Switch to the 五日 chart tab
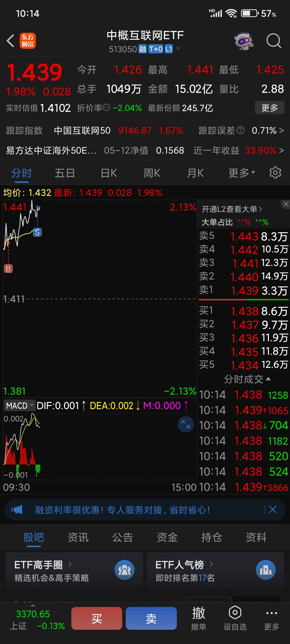 [x=65, y=173]
